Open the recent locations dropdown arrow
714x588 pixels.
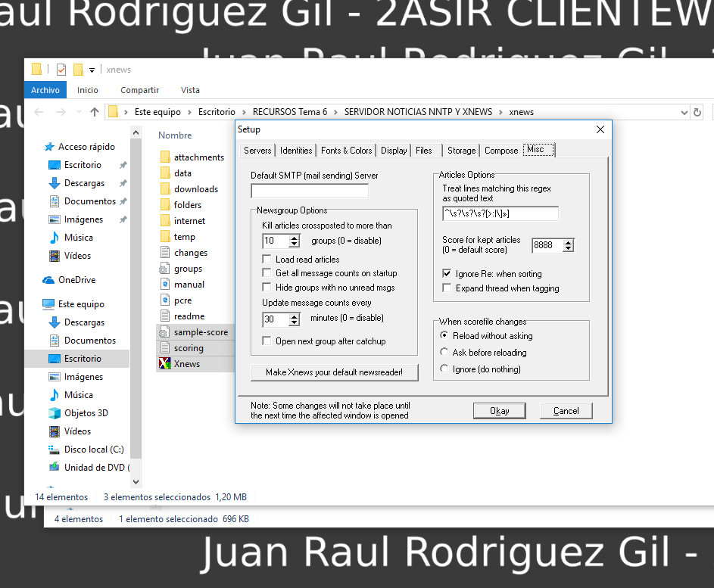[x=79, y=112]
